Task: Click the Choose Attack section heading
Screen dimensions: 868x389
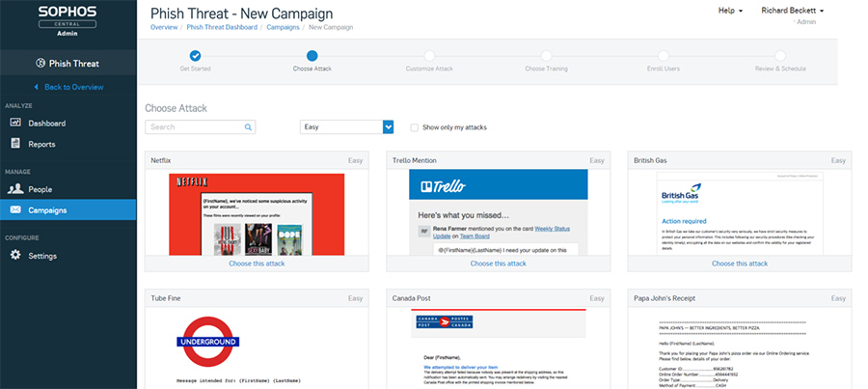Action: [176, 109]
